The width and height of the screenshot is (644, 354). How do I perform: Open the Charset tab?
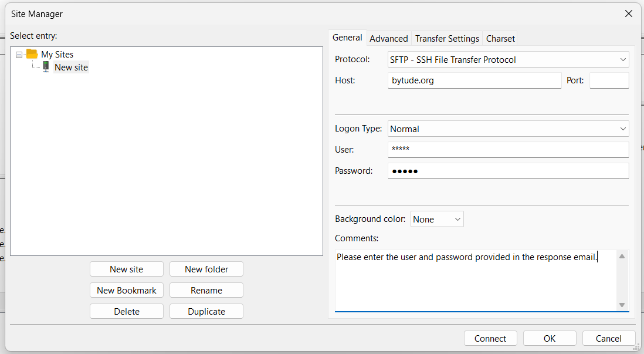[x=500, y=38]
